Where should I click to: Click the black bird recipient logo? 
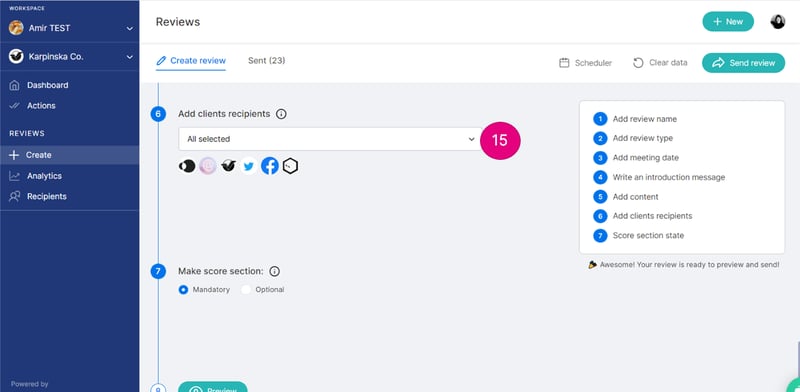pyautogui.click(x=228, y=166)
